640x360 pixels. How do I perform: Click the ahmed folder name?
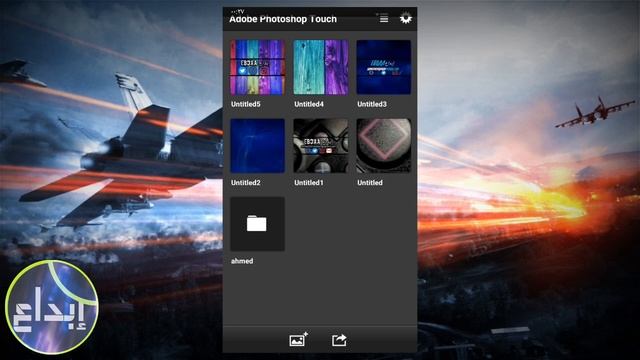click(242, 261)
